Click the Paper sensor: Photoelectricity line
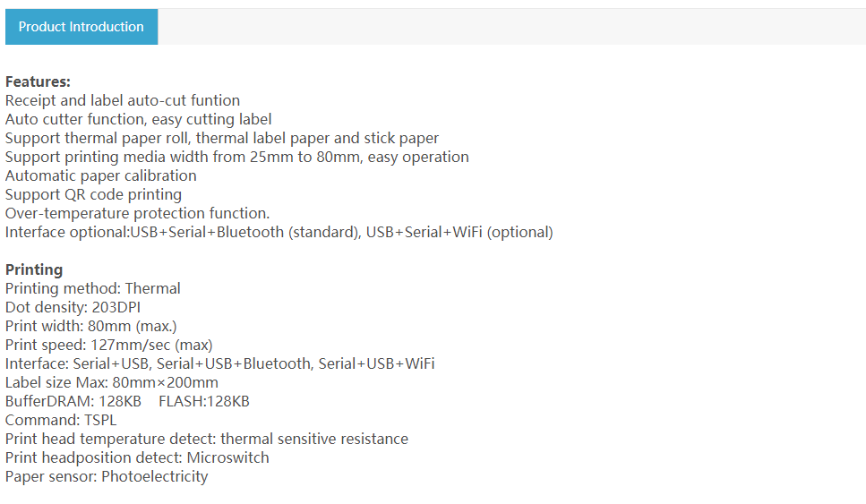Viewport: 866px width, 504px height. (x=106, y=476)
